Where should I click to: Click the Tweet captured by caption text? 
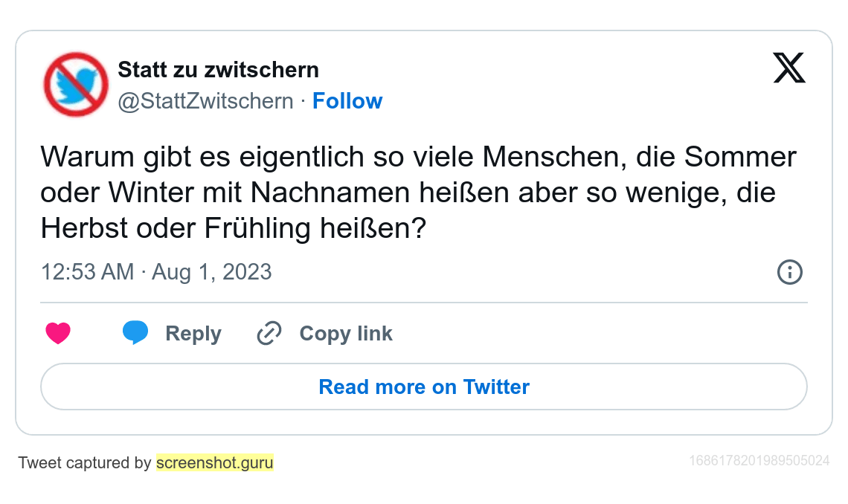(x=85, y=463)
